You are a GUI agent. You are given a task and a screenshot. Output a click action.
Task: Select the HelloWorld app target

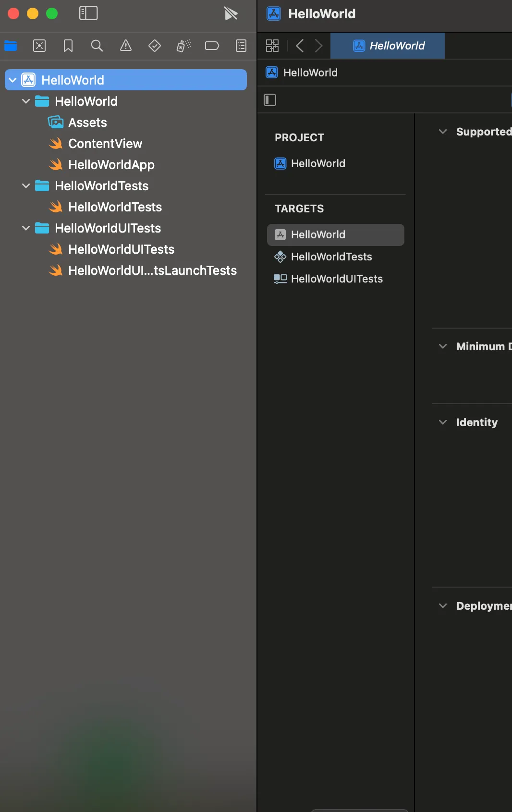point(336,234)
